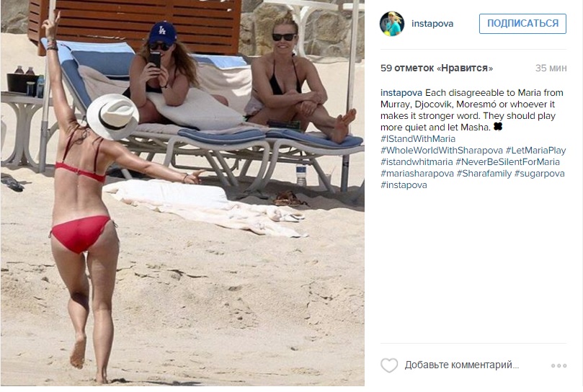
Task: Open the #LetMariaPlay hashtag
Action: (x=535, y=151)
